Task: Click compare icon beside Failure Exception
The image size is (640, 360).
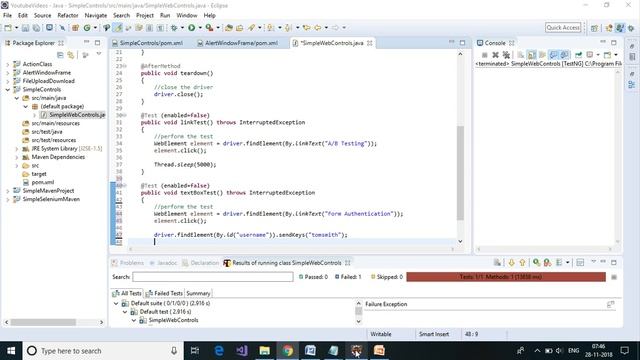Action: pos(611,304)
